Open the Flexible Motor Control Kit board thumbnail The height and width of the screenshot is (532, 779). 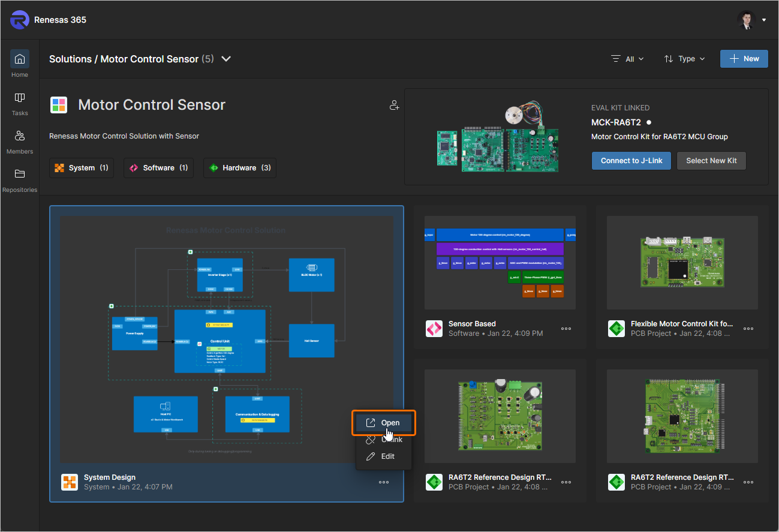pos(682,263)
